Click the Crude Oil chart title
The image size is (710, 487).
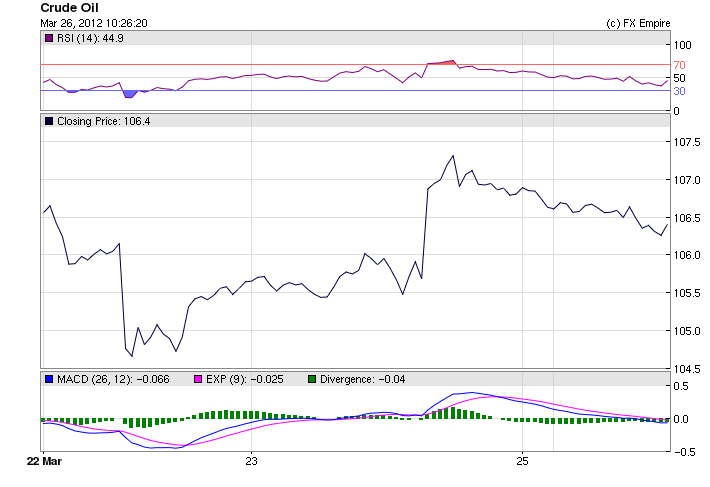(69, 8)
